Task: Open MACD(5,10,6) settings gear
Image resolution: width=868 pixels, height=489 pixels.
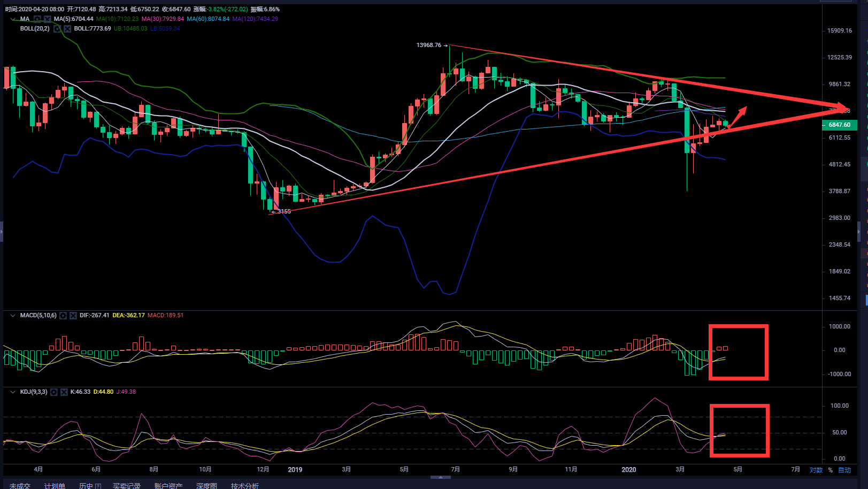Action: pos(63,316)
